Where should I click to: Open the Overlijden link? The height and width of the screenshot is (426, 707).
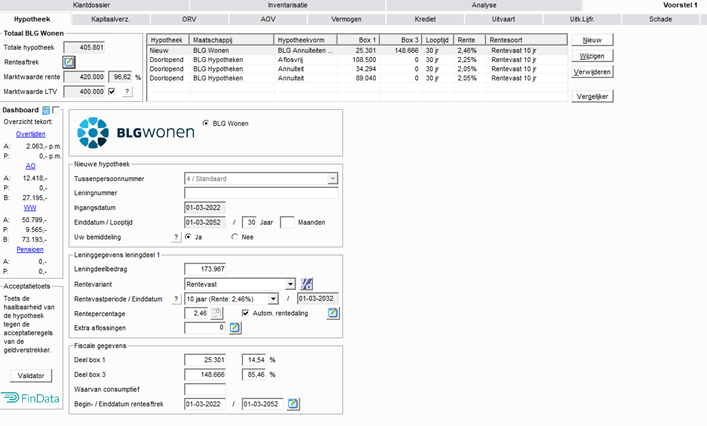coord(31,134)
